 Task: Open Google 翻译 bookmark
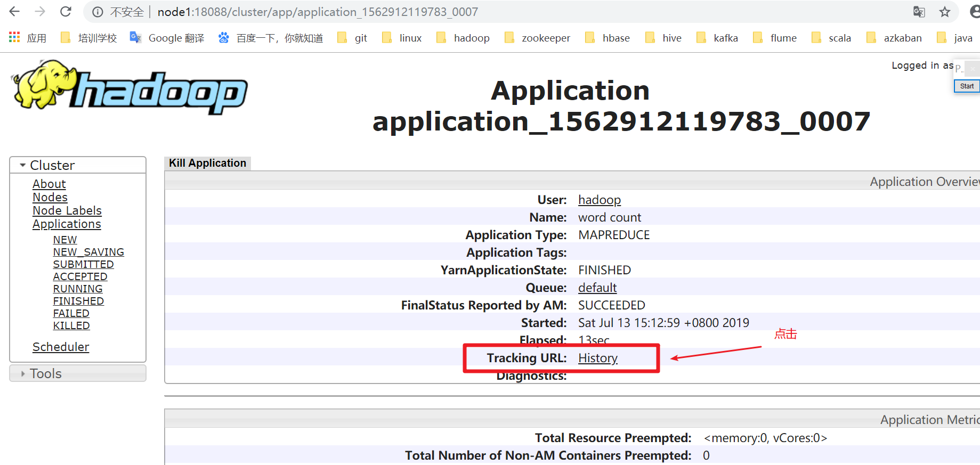tap(167, 38)
